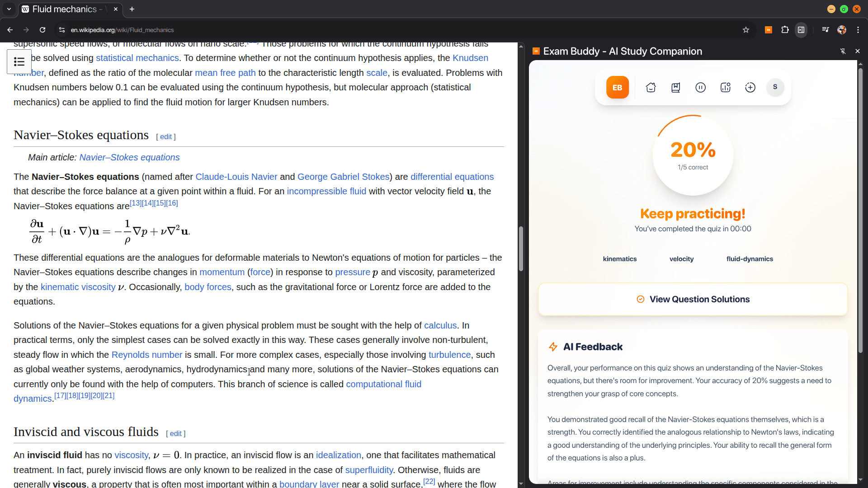
Task: Open the S user profile avatar
Action: [775, 87]
